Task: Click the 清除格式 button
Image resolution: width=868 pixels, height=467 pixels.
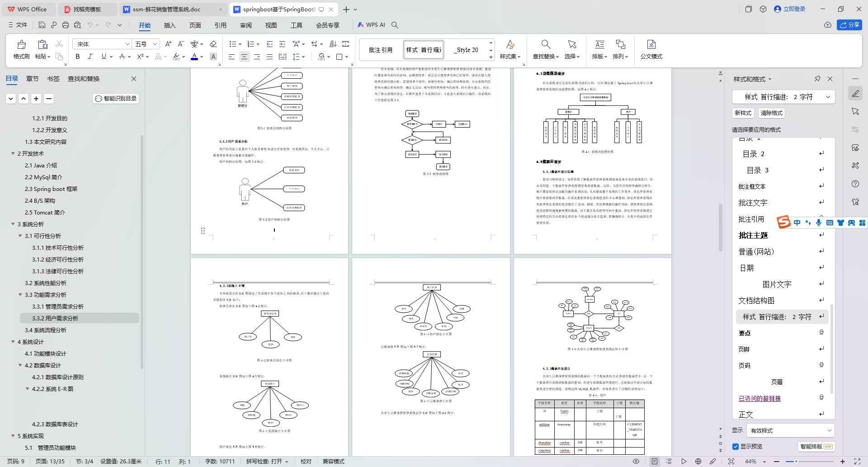Action: (x=771, y=113)
